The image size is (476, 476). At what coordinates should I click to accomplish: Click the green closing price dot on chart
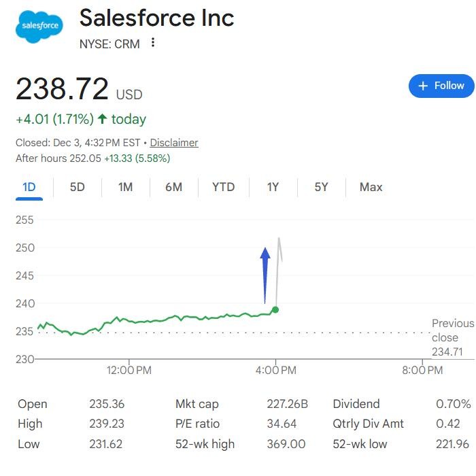[275, 309]
